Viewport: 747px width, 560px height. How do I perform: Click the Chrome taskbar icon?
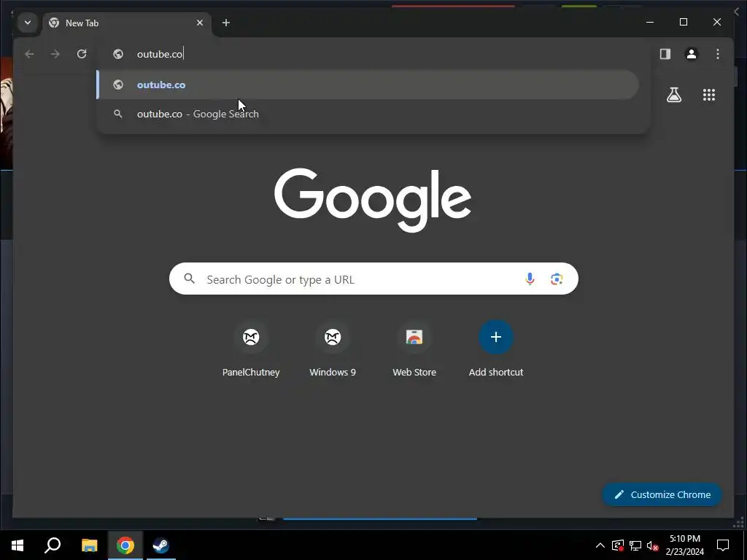pos(125,545)
